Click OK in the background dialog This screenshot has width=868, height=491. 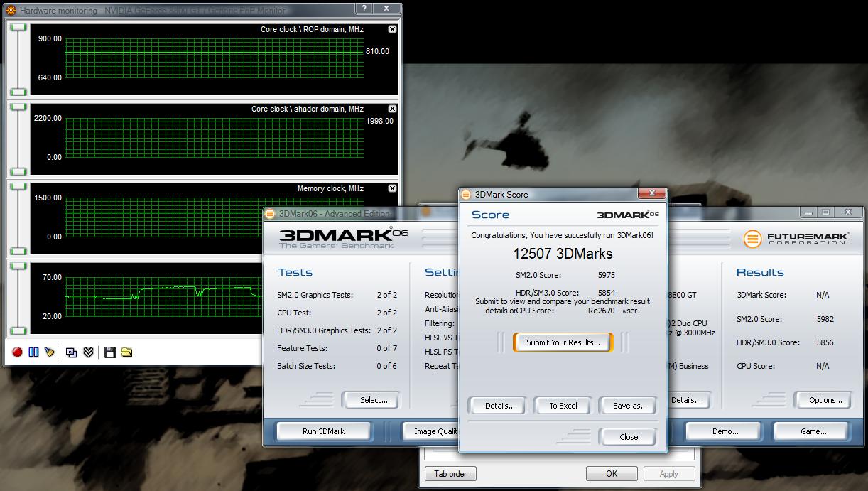pos(612,474)
